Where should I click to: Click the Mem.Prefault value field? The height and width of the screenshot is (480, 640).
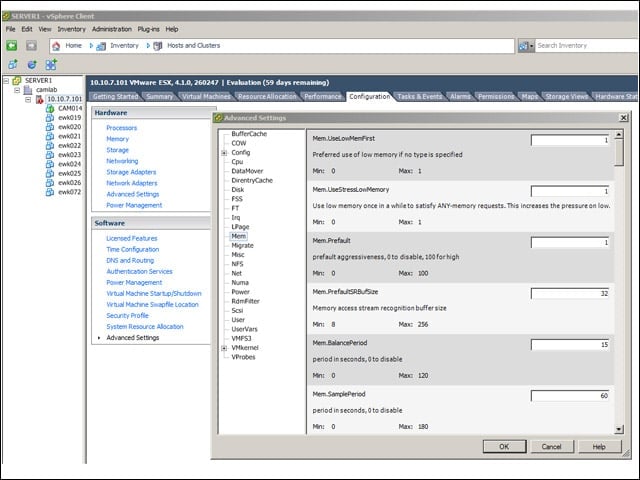(x=570, y=242)
